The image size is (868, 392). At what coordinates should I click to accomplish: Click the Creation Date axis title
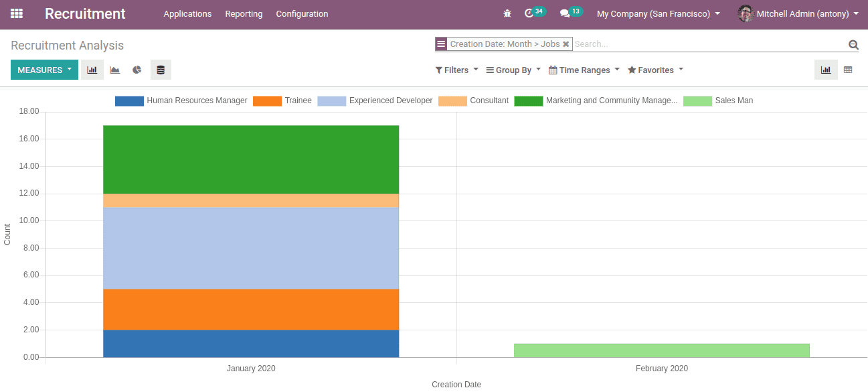pos(456,385)
